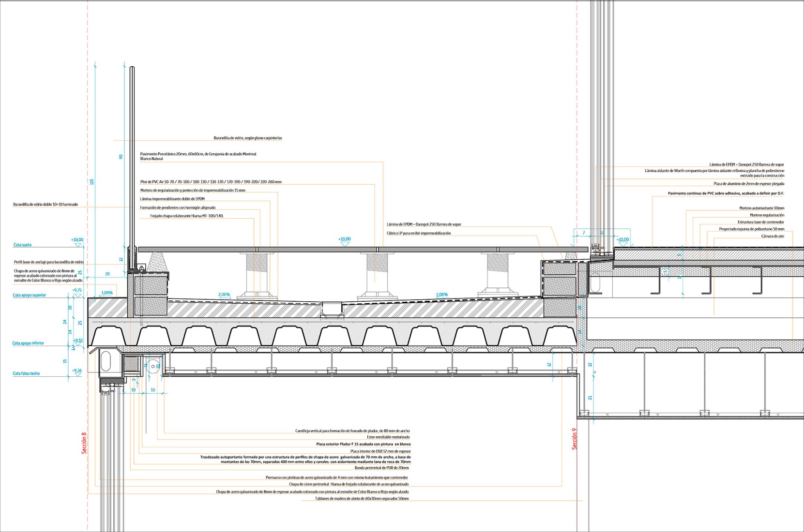Select the Plot de PVC Air annotation
The width and height of the screenshot is (804, 532).
pyautogui.click(x=211, y=182)
